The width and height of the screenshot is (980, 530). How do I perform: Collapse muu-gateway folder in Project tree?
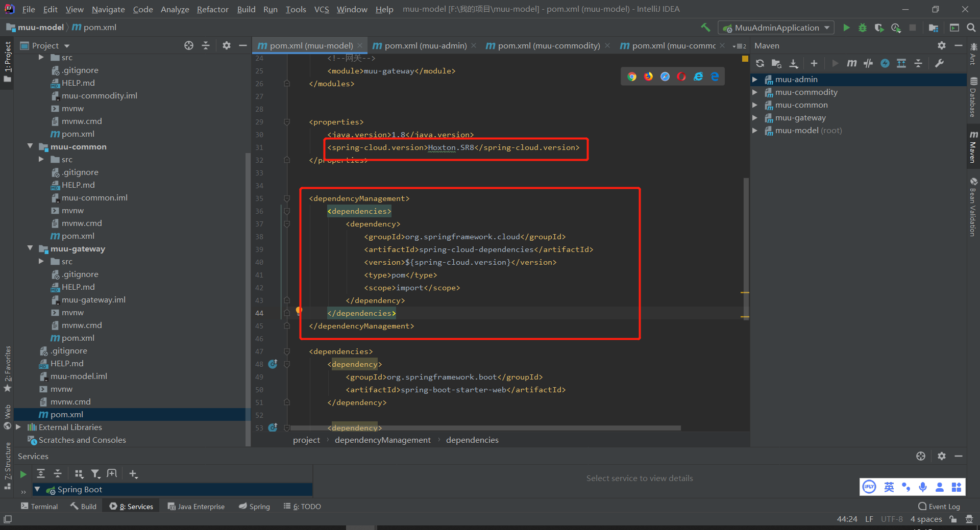(x=30, y=248)
